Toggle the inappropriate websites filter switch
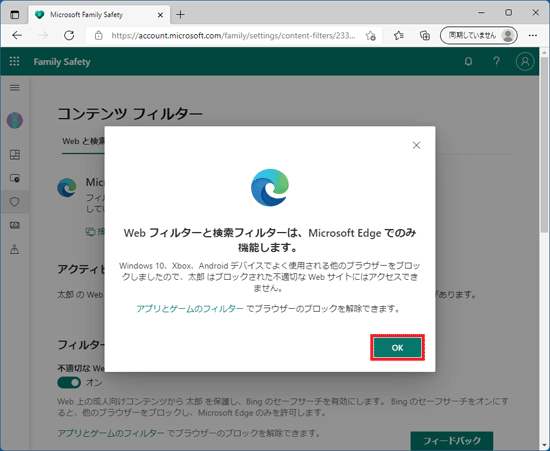The image size is (550, 451). point(69,382)
